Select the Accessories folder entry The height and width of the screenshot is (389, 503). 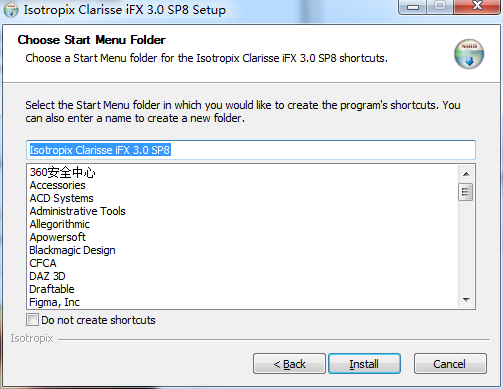point(57,185)
